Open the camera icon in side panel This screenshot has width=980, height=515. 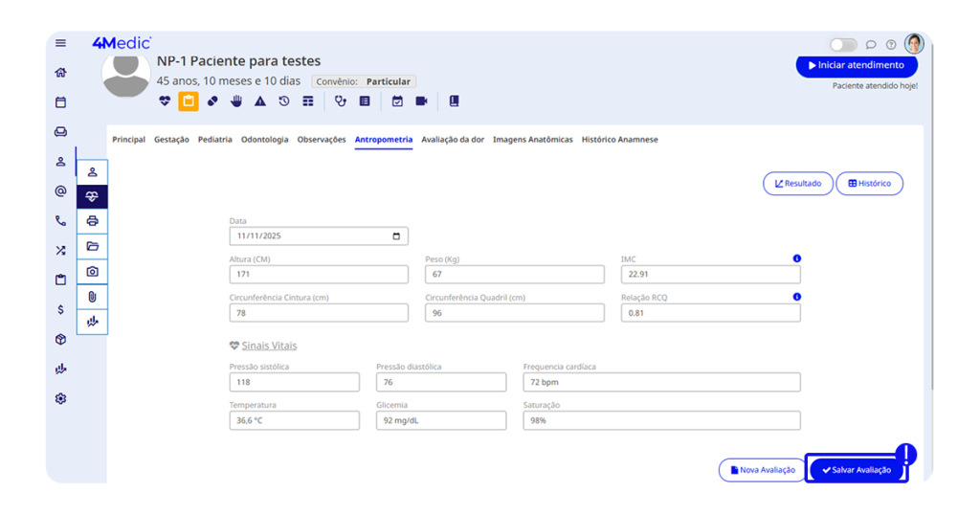coord(92,272)
